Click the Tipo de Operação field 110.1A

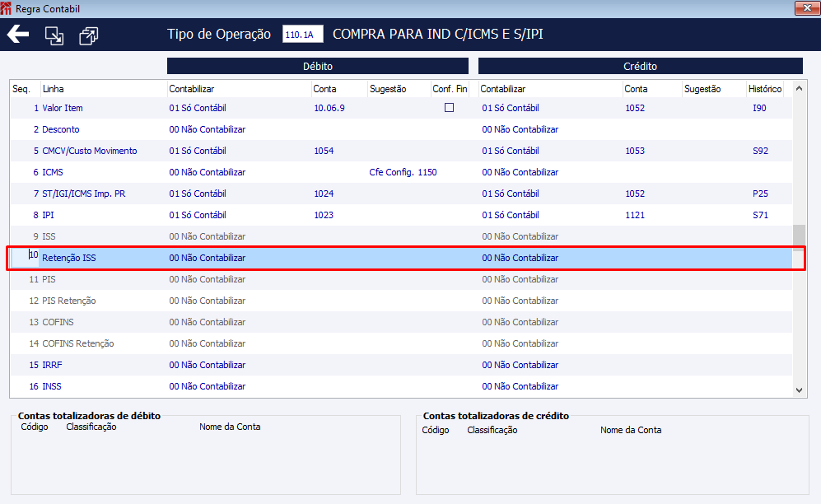tap(303, 34)
